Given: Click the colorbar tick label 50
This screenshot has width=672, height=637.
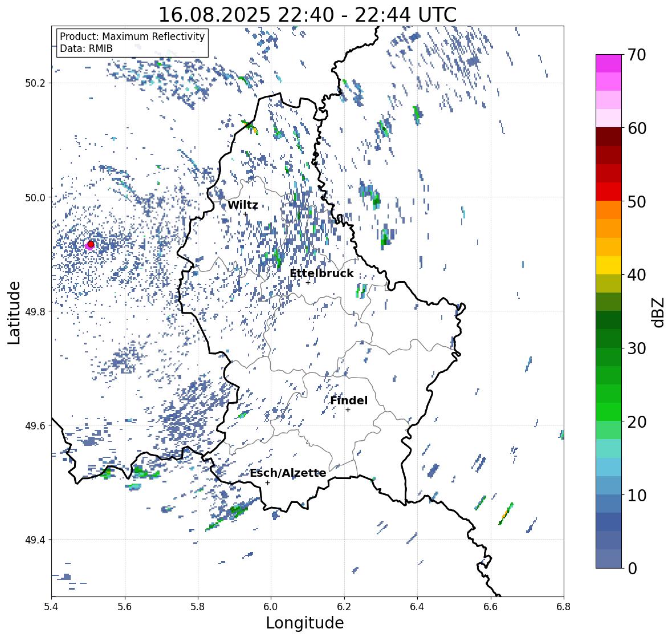Looking at the screenshot, I should pyautogui.click(x=637, y=201).
